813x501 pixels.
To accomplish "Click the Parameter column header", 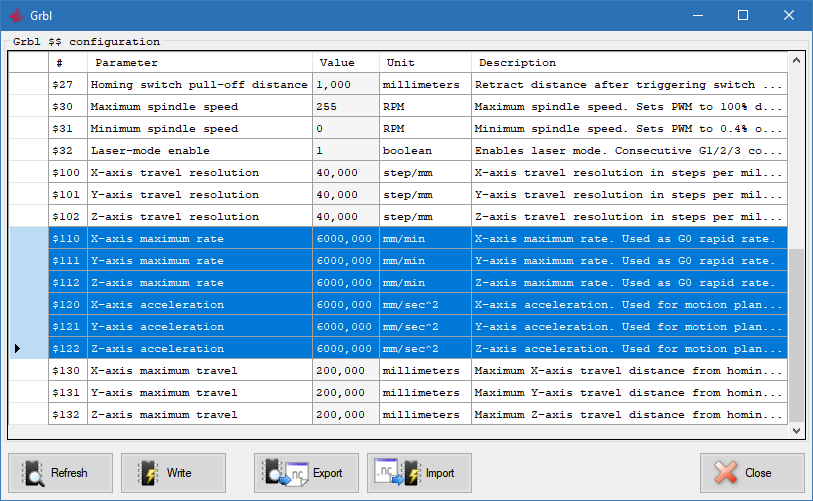I will pos(200,63).
